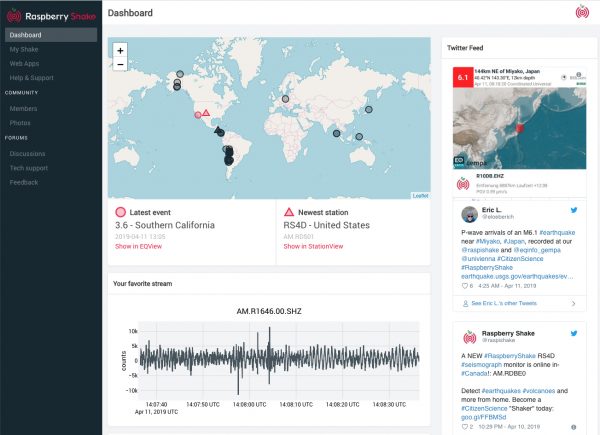The height and width of the screenshot is (435, 600).
Task: Open Members under Community
Action: pyautogui.click(x=23, y=109)
